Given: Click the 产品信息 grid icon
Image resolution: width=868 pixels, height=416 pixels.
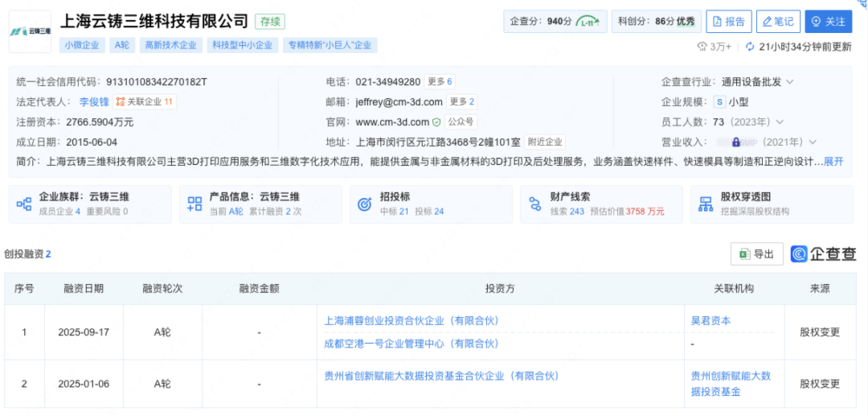Looking at the screenshot, I should click(x=194, y=204).
